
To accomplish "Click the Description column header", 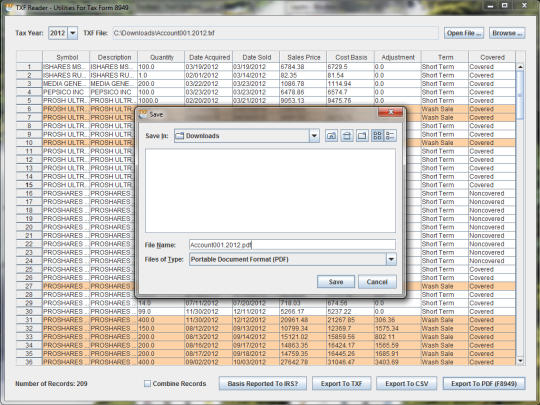I will pyautogui.click(x=114, y=57).
